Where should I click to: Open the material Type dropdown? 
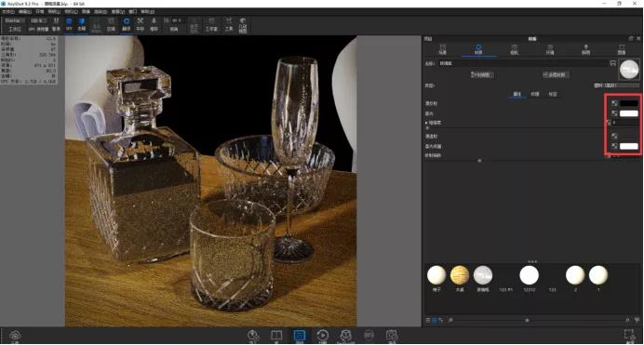(616, 86)
